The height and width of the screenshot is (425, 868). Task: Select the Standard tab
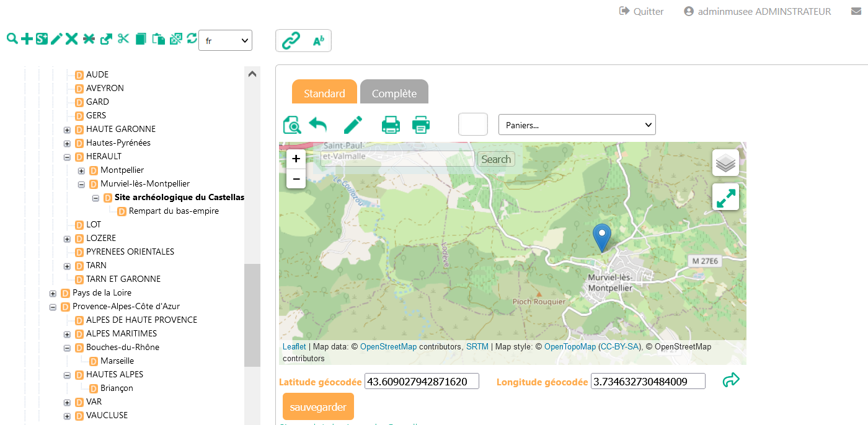coord(324,94)
